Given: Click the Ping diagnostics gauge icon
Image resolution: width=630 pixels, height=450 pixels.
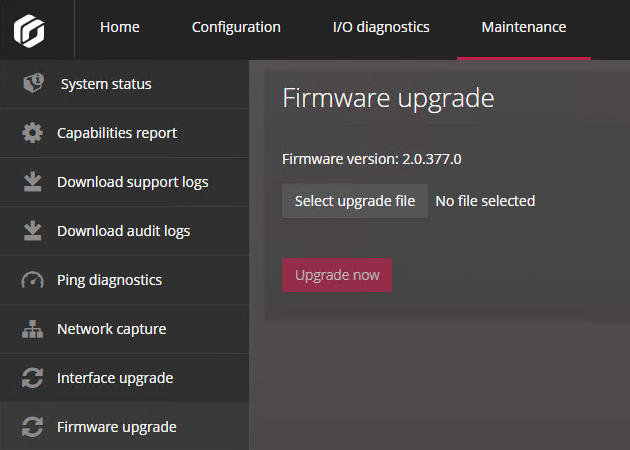Looking at the screenshot, I should point(32,280).
